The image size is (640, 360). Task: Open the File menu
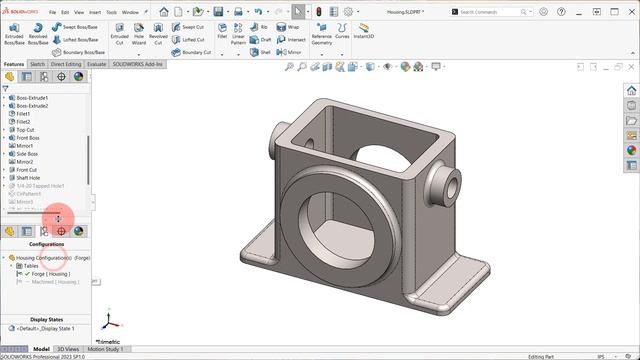[x=53, y=12]
